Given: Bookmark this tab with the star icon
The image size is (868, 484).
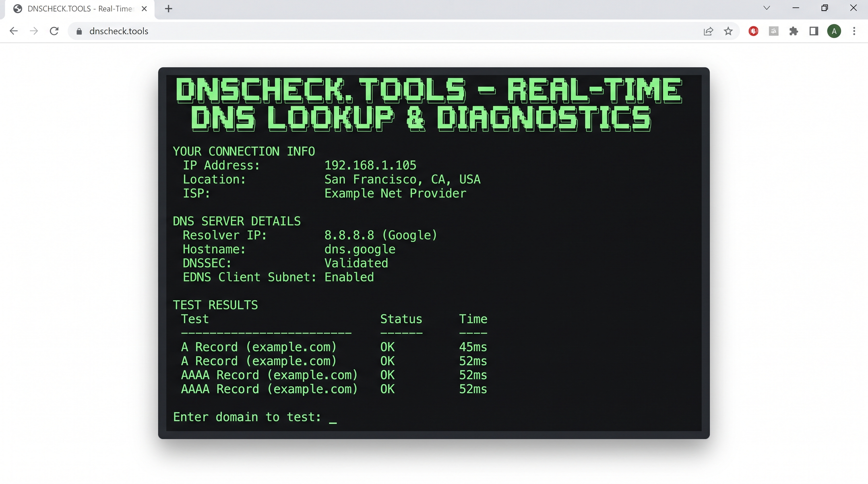Looking at the screenshot, I should click(728, 31).
